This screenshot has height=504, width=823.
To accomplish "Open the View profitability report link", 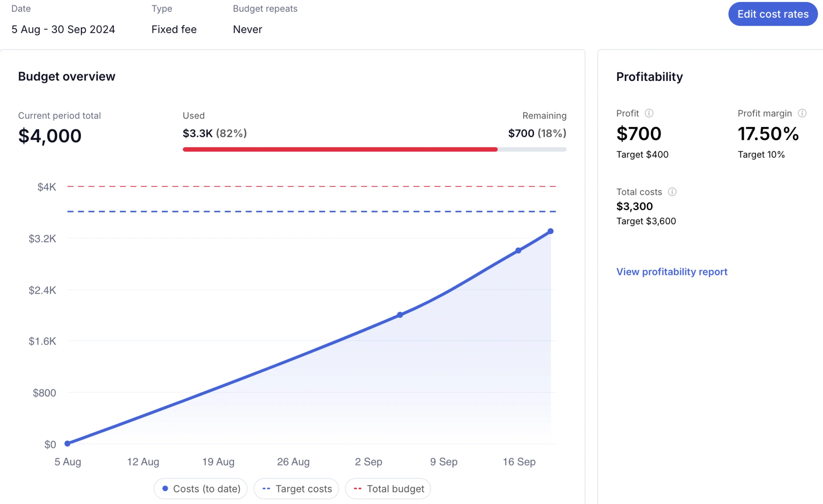I will click(672, 272).
